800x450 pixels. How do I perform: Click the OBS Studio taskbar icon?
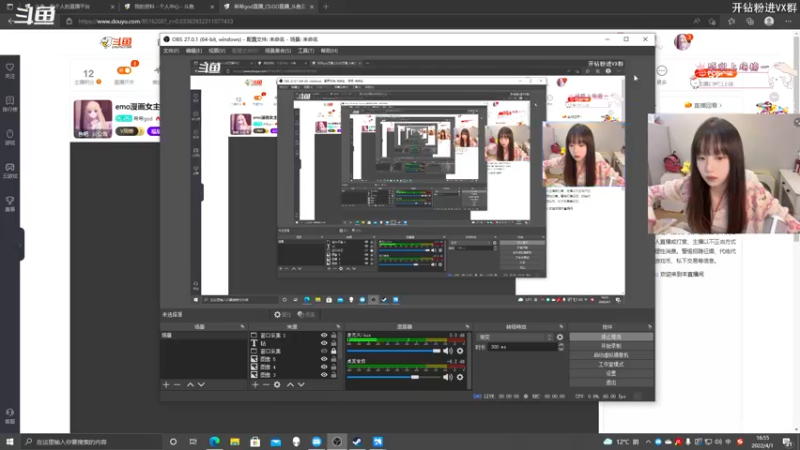(x=337, y=441)
